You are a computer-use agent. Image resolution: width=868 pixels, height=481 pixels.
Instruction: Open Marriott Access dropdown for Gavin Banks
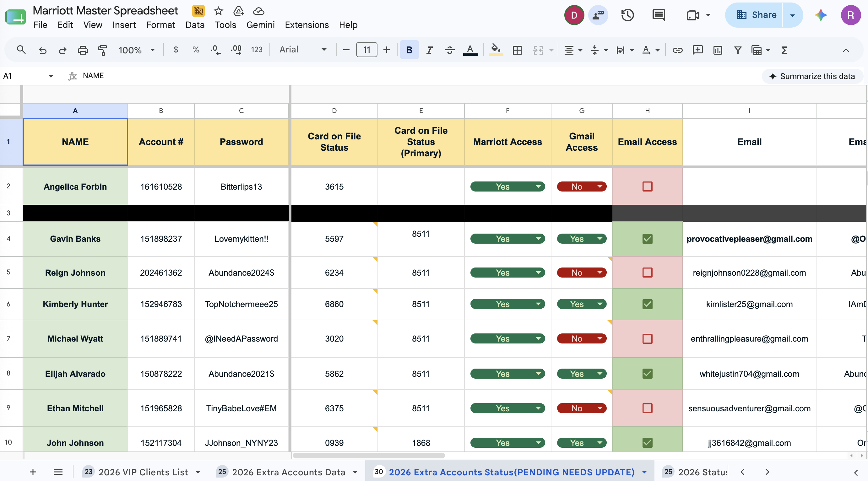click(507, 239)
